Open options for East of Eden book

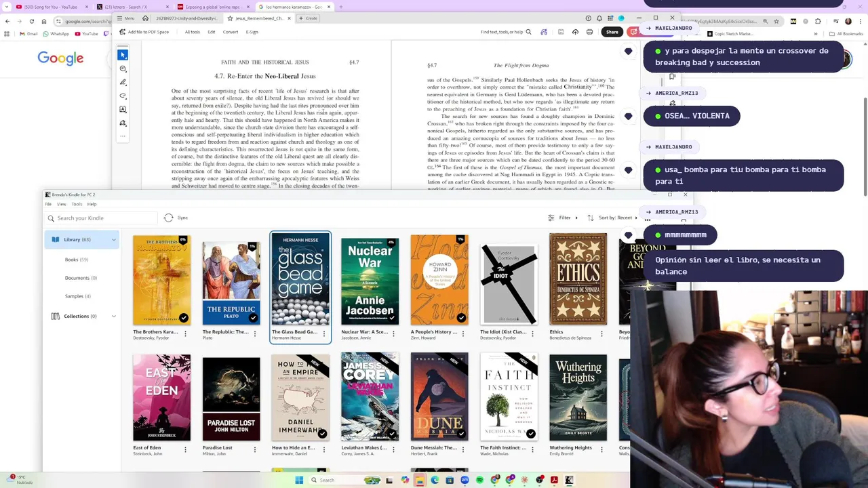click(185, 449)
